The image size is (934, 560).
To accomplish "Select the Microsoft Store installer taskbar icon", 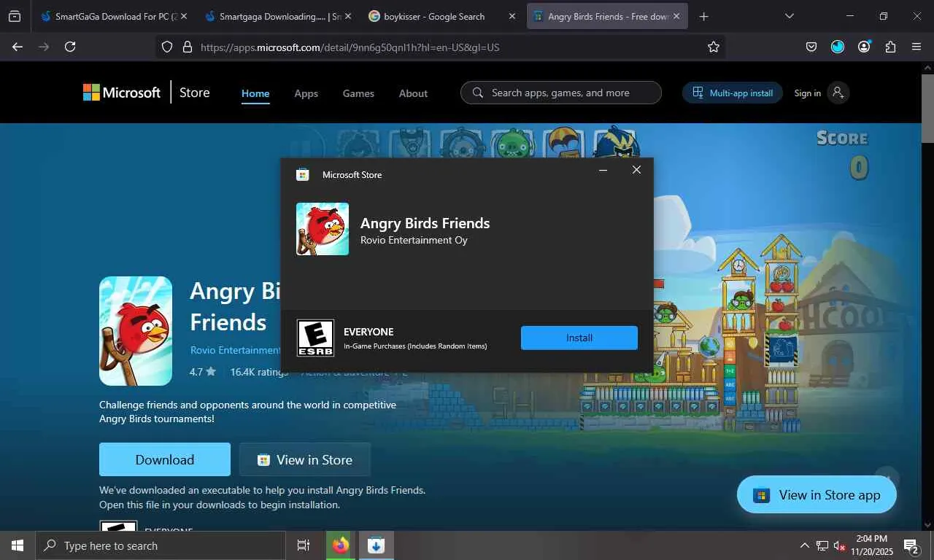I will [x=376, y=545].
